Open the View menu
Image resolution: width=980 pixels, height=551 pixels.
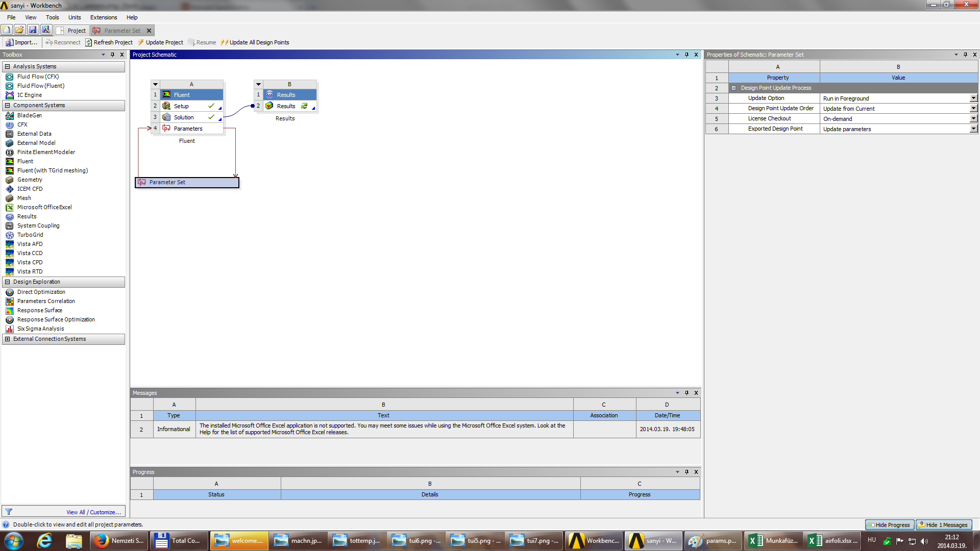[x=31, y=17]
